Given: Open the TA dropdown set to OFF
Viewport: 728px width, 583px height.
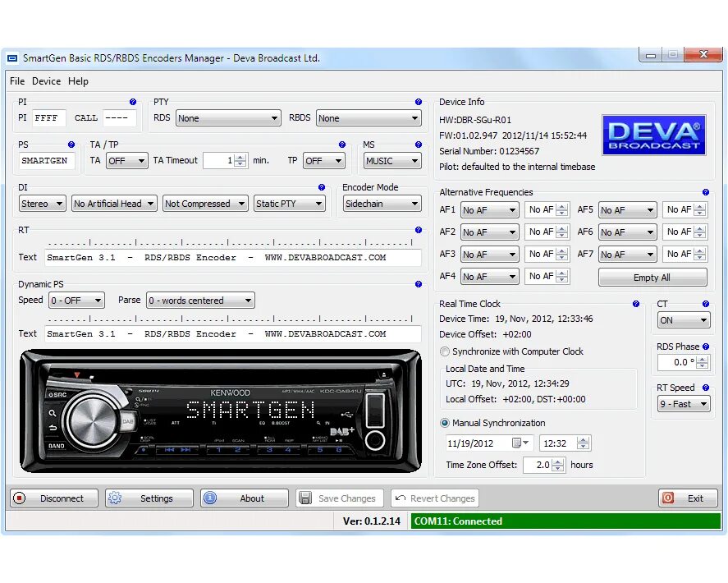Looking at the screenshot, I should 126,161.
